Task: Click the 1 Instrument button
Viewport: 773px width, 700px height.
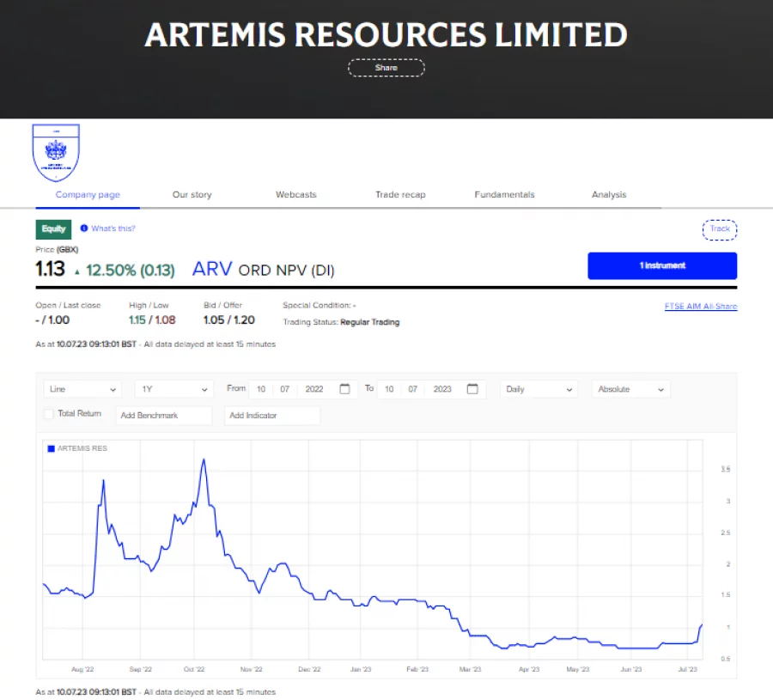Action: pos(662,265)
